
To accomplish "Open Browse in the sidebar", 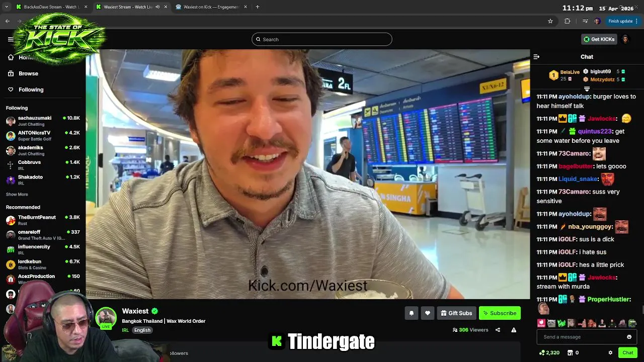I will (23, 73).
